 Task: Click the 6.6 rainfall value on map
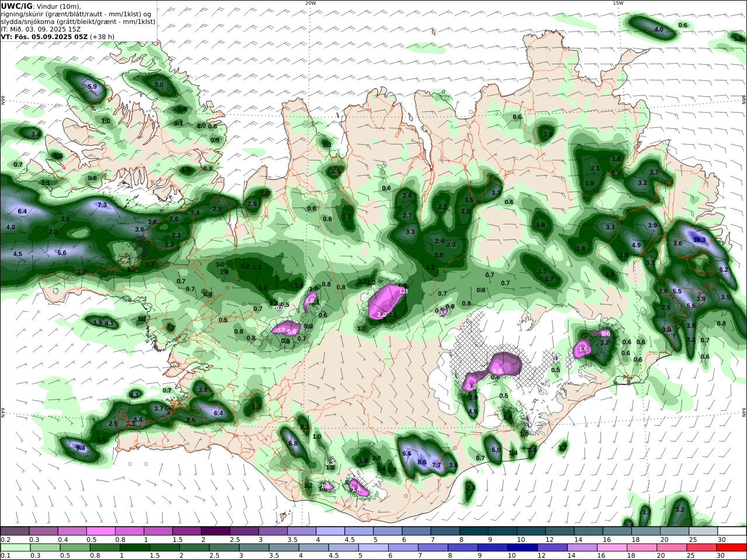pyautogui.click(x=407, y=453)
